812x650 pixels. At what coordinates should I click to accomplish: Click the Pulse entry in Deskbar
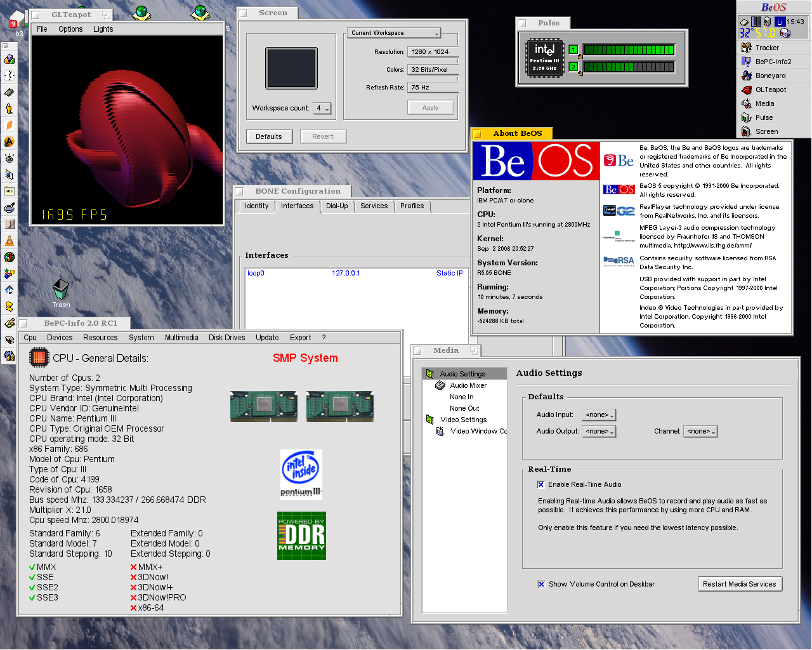click(764, 117)
